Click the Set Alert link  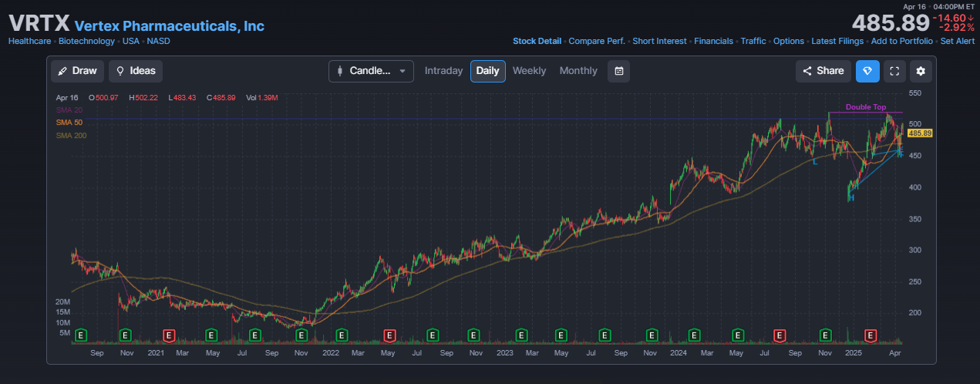(958, 42)
